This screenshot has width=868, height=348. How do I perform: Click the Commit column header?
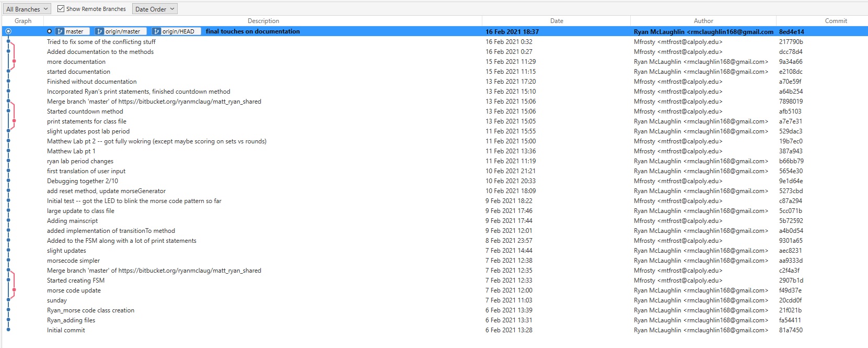(836, 21)
